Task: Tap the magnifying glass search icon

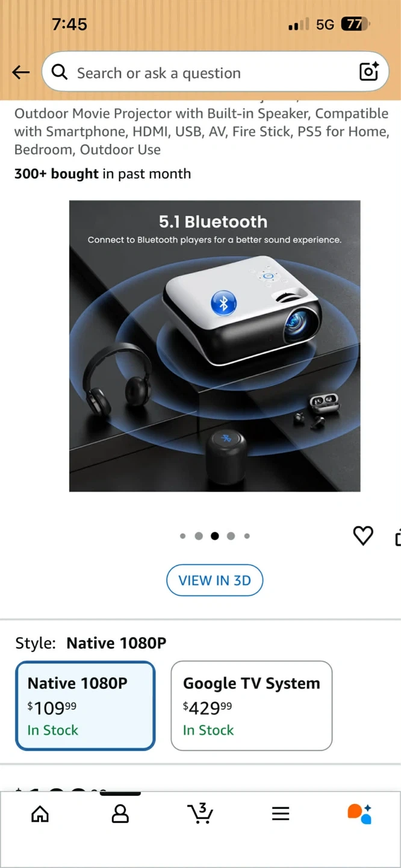Action: coord(59,72)
